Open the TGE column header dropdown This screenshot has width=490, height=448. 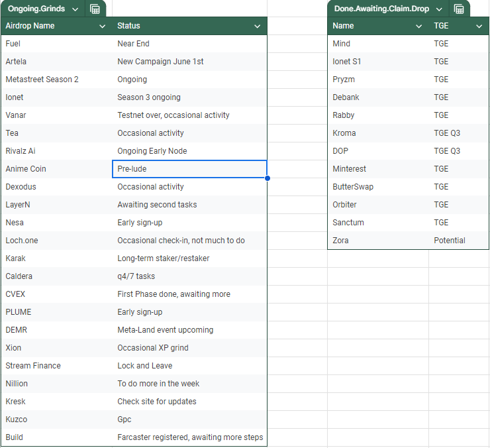tap(479, 27)
